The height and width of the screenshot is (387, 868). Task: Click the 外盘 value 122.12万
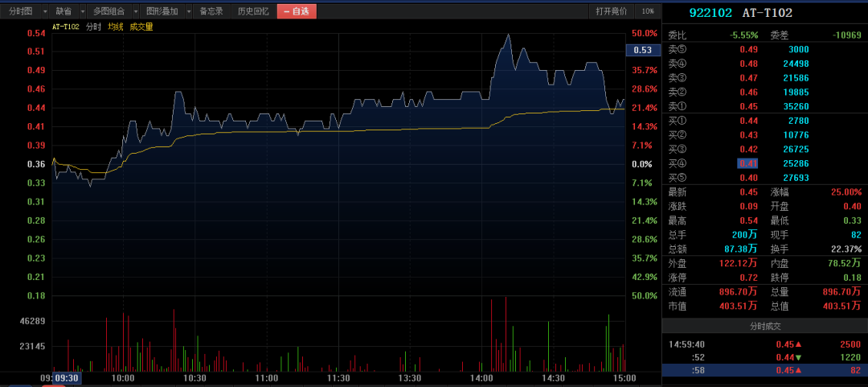click(x=739, y=263)
